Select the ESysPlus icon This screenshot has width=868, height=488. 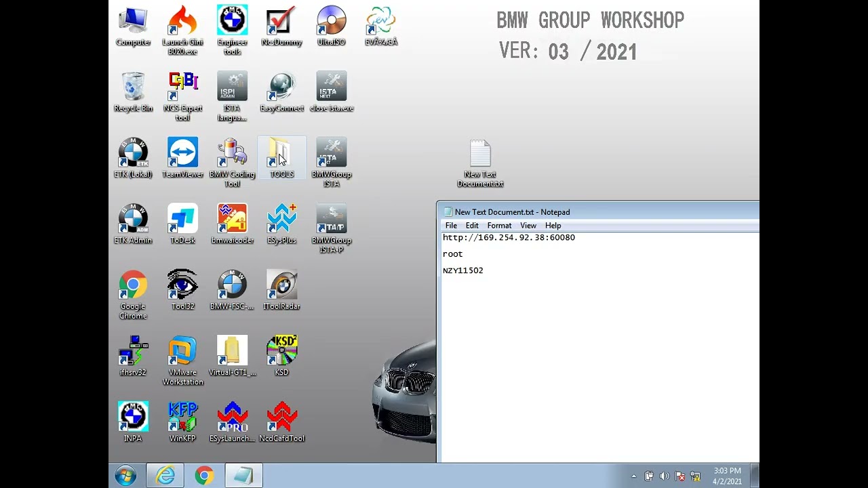click(x=281, y=224)
